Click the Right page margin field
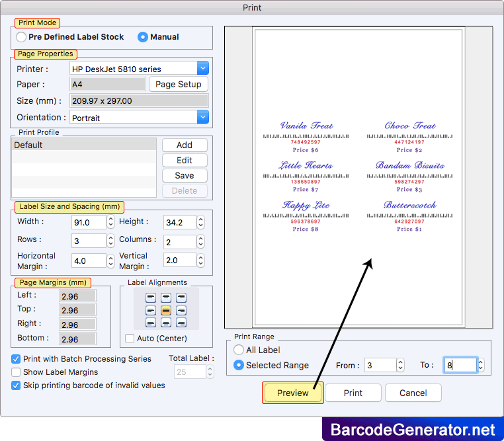This screenshot has width=504, height=441. click(x=77, y=325)
